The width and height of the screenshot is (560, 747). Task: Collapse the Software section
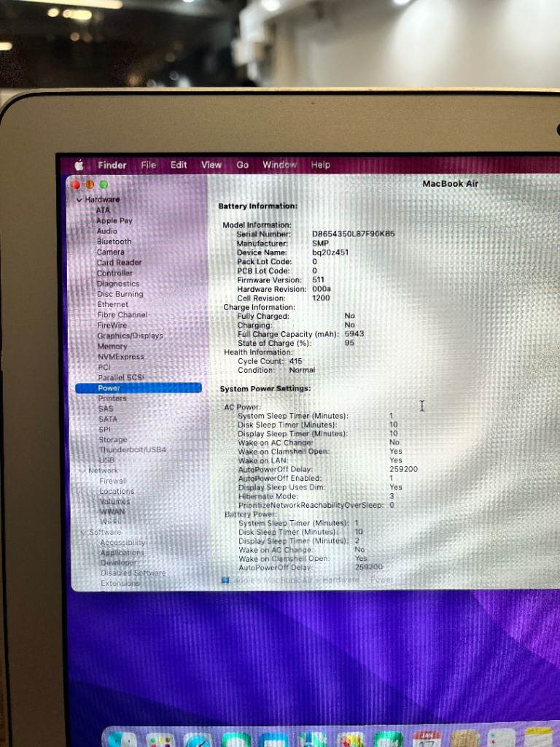pyautogui.click(x=83, y=533)
